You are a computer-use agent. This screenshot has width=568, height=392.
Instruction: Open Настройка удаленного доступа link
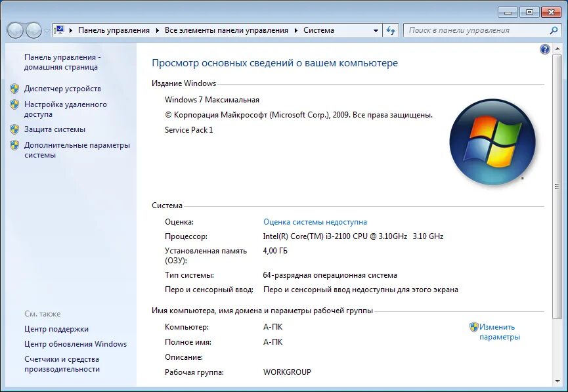[66, 109]
